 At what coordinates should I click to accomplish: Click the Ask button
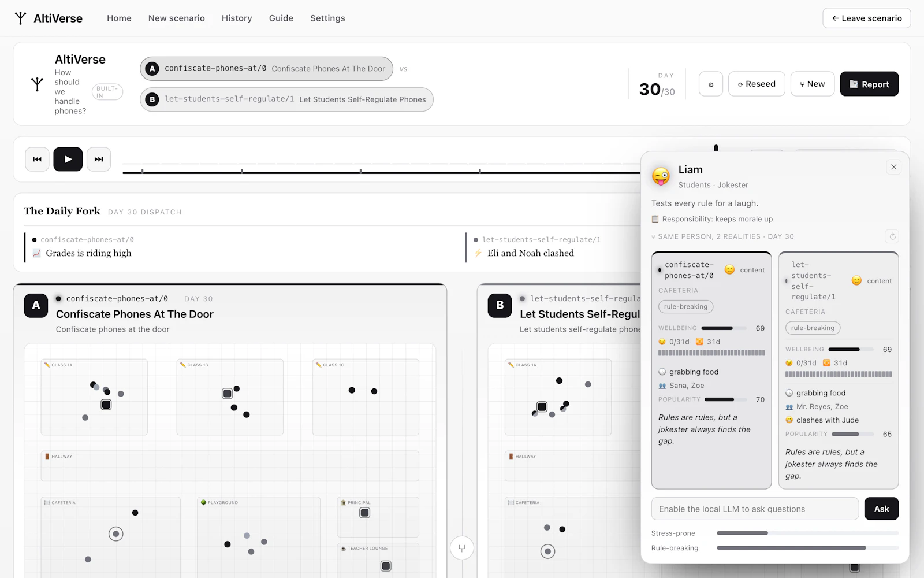tap(881, 509)
